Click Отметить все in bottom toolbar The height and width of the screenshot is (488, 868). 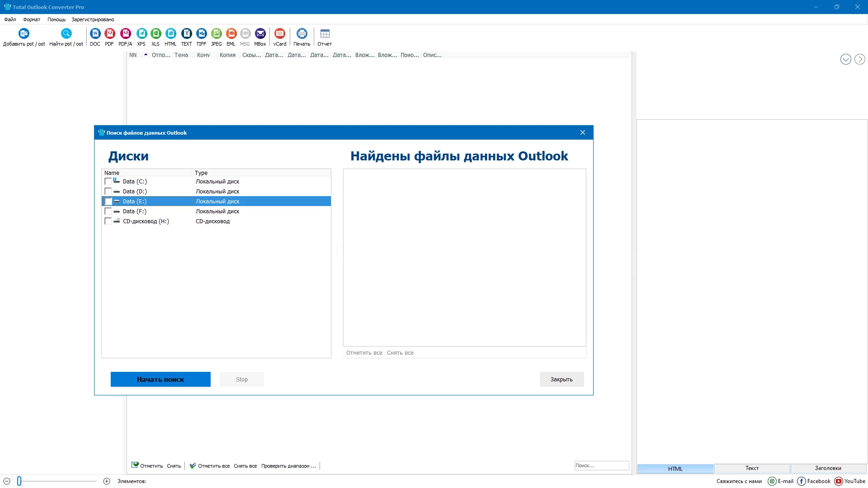point(210,465)
